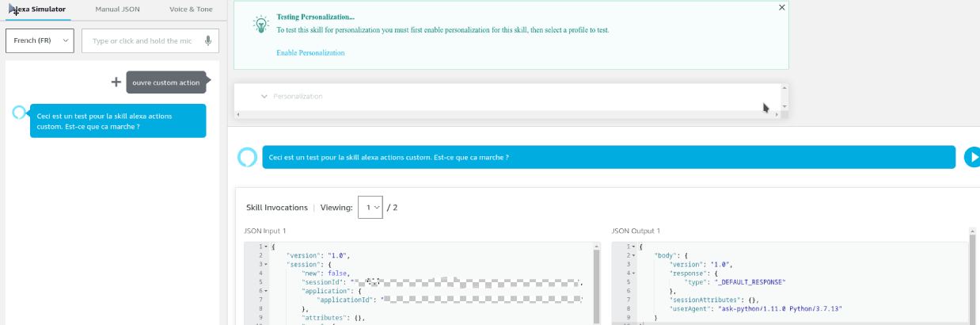
Task: Collapse the "application" block in JSON Input
Action: 265,290
